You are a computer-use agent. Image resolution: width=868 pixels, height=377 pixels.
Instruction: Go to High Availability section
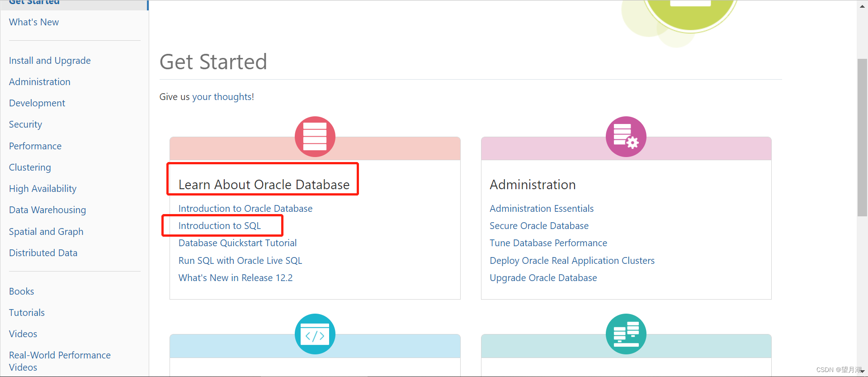42,189
